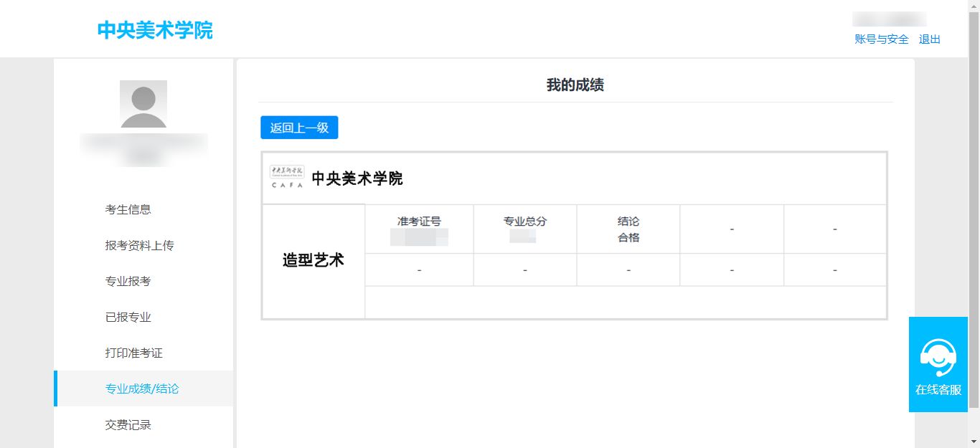Click the vertical page scrollbar
Image resolution: width=980 pixels, height=448 pixels.
pos(974,215)
